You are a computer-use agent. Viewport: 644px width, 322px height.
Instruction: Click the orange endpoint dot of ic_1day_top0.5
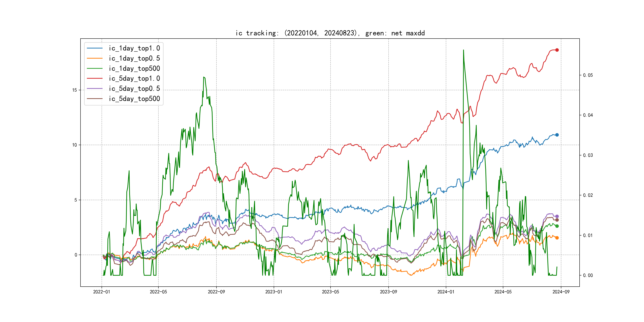557,238
